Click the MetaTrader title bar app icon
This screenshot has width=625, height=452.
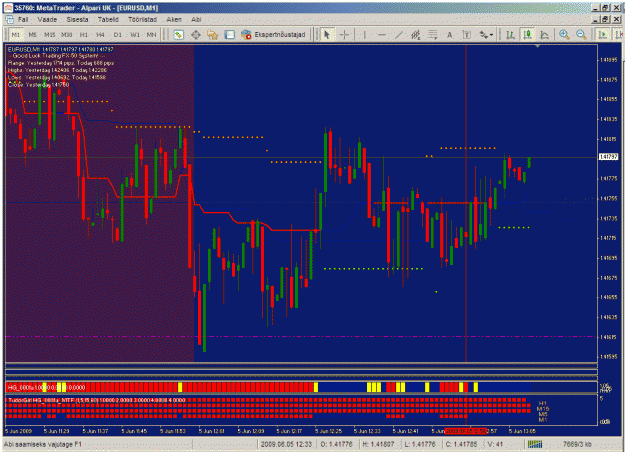point(8,8)
